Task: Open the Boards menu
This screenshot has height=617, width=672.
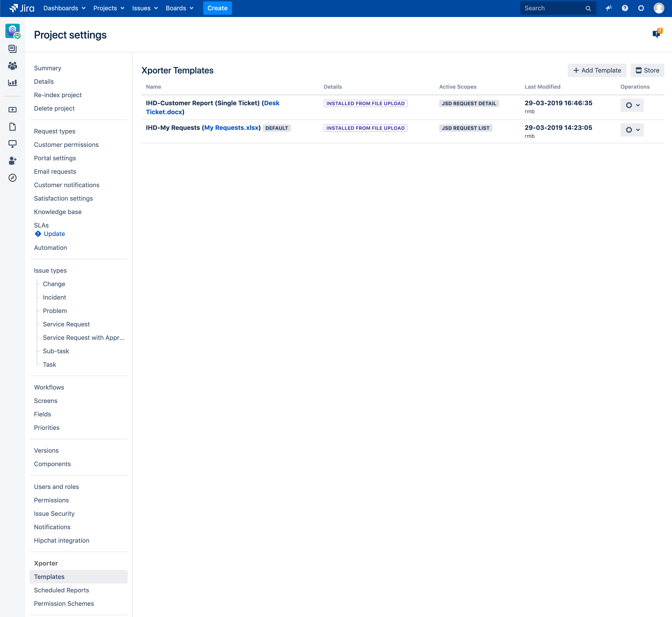Action: coord(179,8)
